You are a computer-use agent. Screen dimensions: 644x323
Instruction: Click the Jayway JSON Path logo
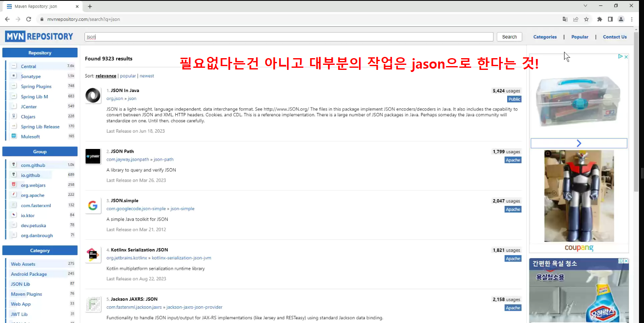click(93, 156)
